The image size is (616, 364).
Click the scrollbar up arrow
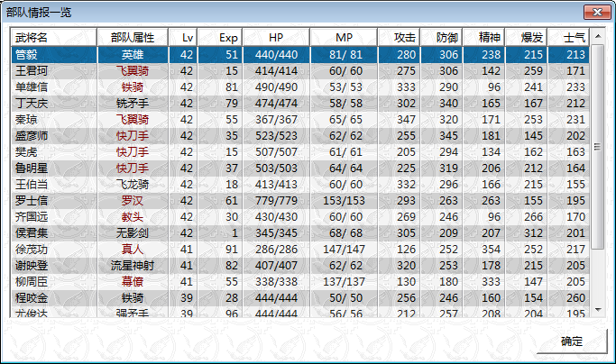[x=598, y=37]
